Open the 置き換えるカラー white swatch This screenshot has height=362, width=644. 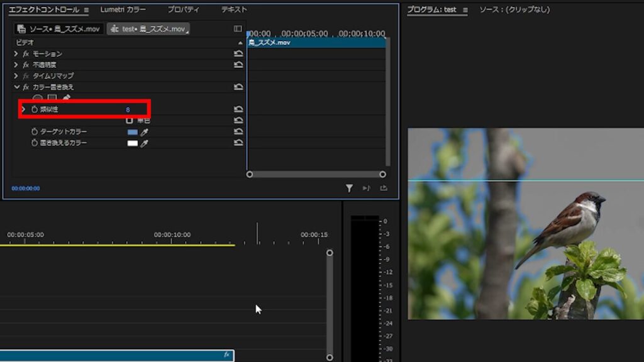132,143
